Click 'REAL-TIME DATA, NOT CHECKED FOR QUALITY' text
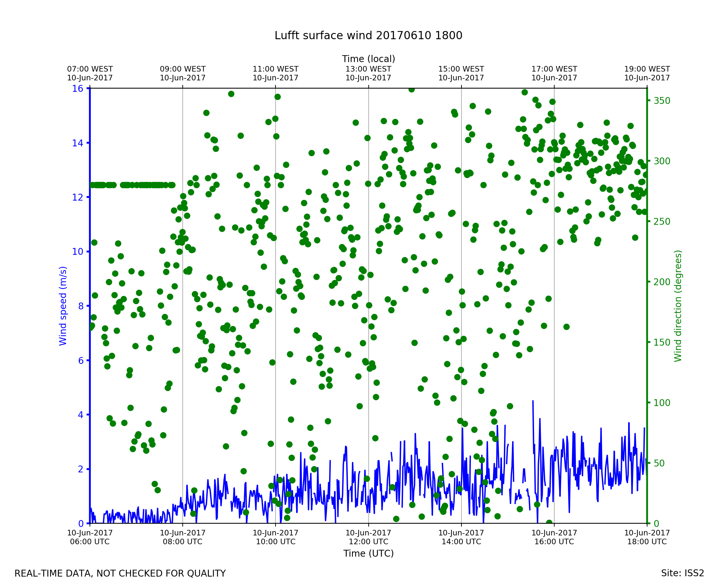719x588 pixels. coord(120,574)
